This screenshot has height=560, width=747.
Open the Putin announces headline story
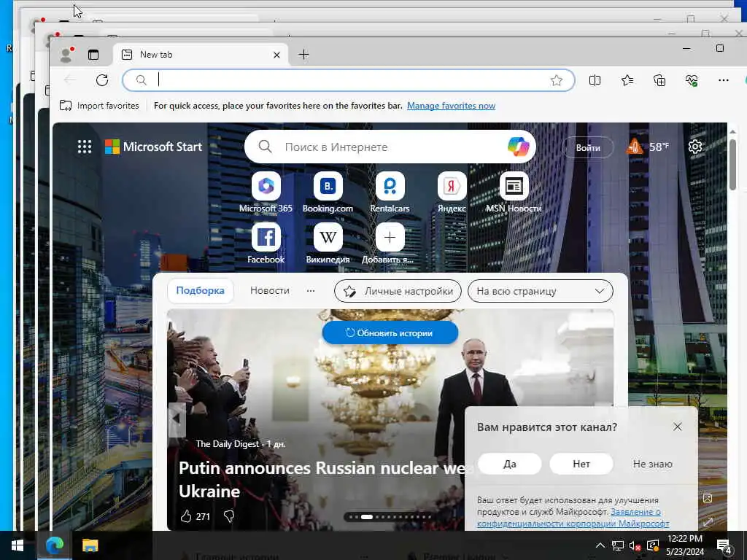(326, 479)
